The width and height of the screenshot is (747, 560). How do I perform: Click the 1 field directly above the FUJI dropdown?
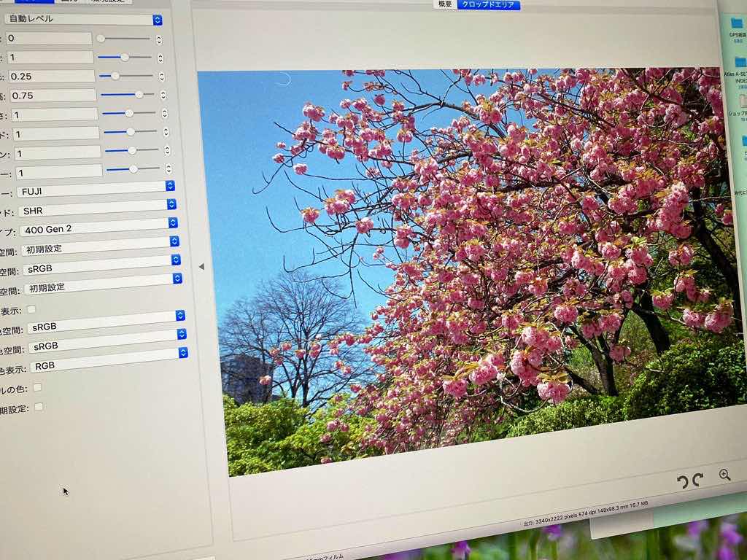coord(59,172)
